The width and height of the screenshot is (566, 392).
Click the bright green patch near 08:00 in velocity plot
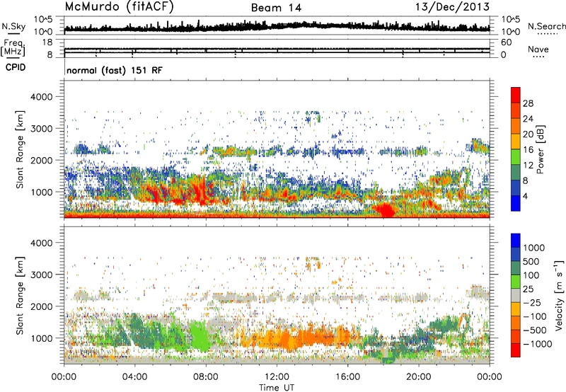(200, 335)
